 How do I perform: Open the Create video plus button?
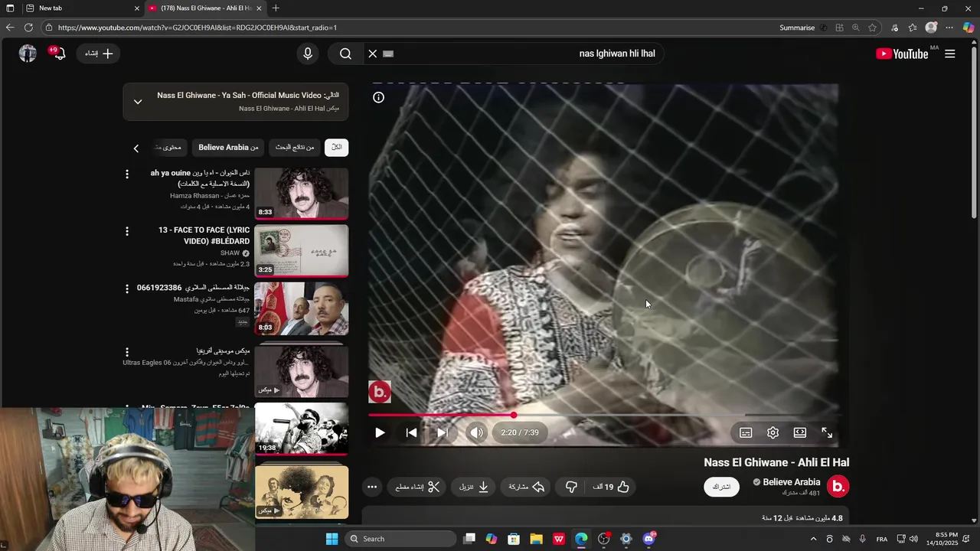tap(99, 54)
